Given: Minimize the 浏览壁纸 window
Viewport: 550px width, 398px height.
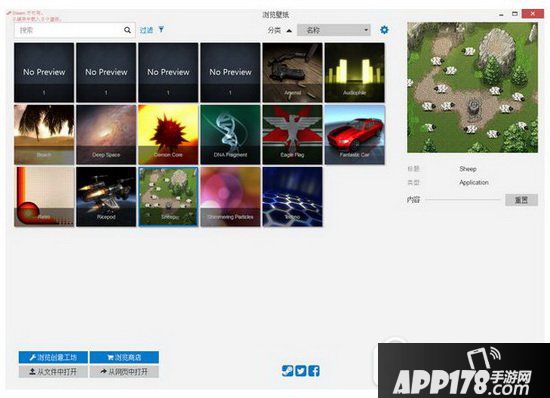Looking at the screenshot, I should [501, 14].
